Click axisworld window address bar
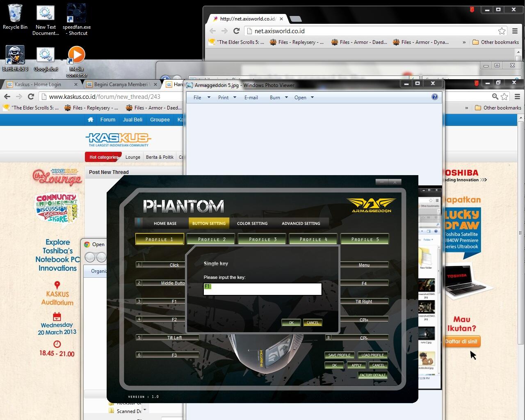 coord(375,31)
